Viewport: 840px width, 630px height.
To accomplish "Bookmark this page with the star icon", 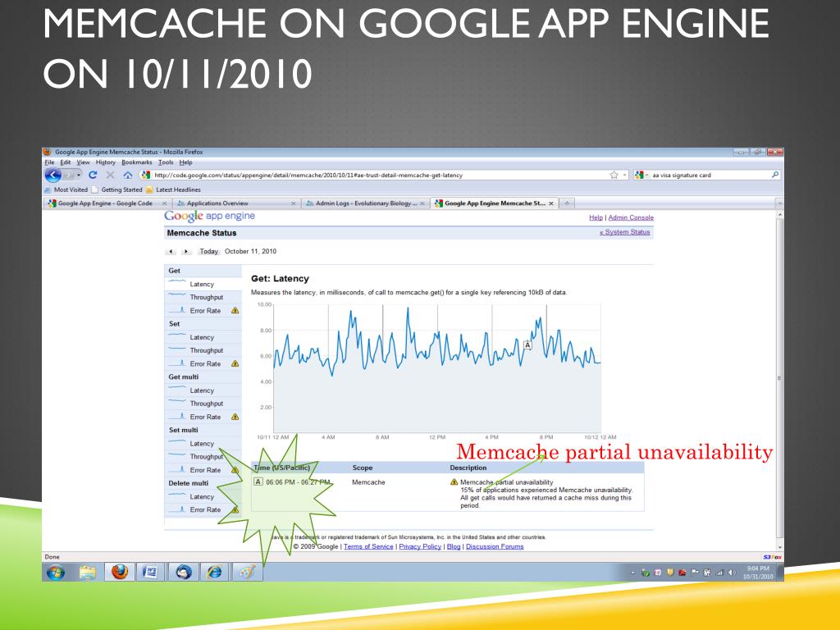I will point(614,176).
